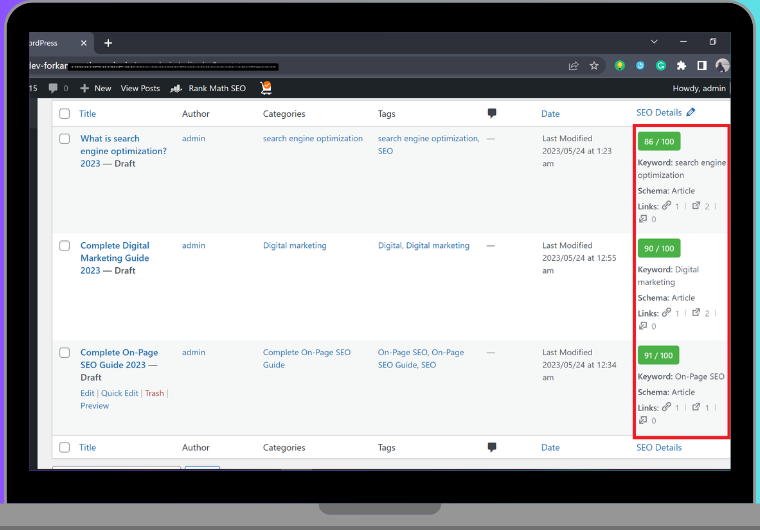The image size is (760, 530).
Task: Click the SEO Details edit pencil icon
Action: coord(691,112)
